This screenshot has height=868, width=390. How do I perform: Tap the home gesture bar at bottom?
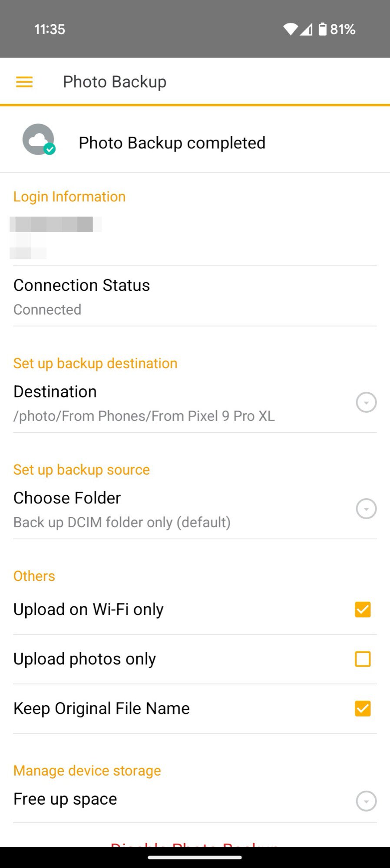click(x=195, y=857)
